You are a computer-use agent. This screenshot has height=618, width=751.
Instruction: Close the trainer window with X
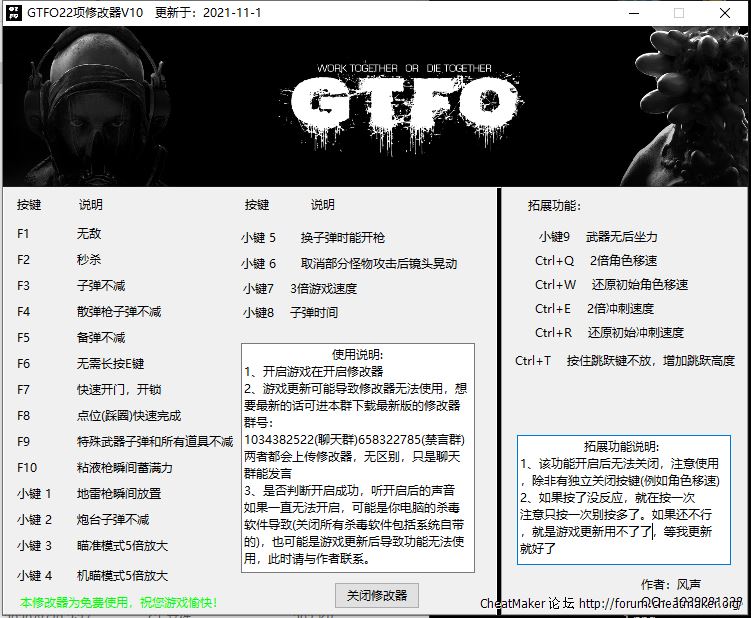(x=724, y=14)
